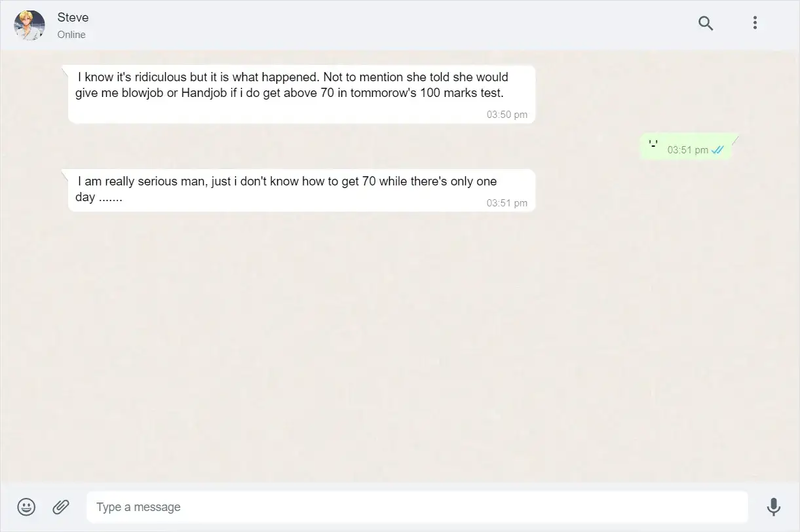Open contact info via the Steve name
The width and height of the screenshot is (800, 532).
pyautogui.click(x=73, y=17)
